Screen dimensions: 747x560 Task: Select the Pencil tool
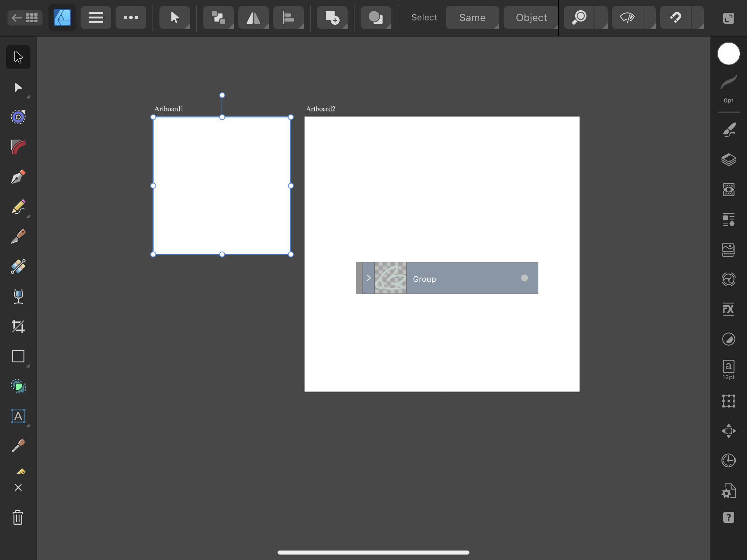click(x=18, y=207)
